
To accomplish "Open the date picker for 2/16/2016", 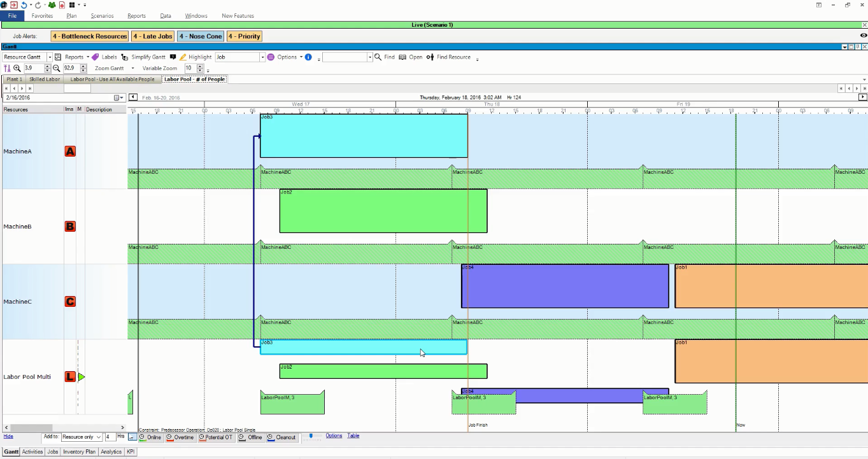I will click(x=118, y=98).
